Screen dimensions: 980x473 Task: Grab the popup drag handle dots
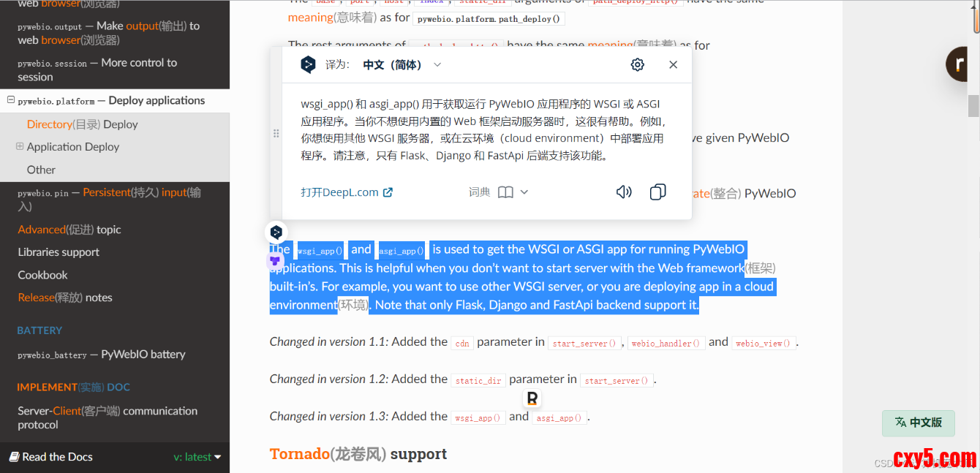tap(276, 133)
